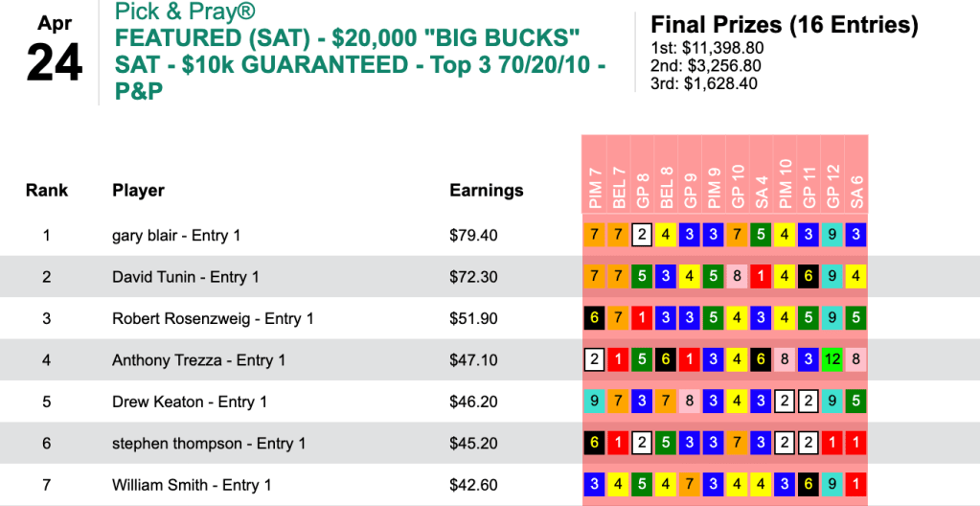Click the FEATURED (SAT) $20,000 BIG BUCKS title
The height and width of the screenshot is (506, 980).
coord(348,39)
